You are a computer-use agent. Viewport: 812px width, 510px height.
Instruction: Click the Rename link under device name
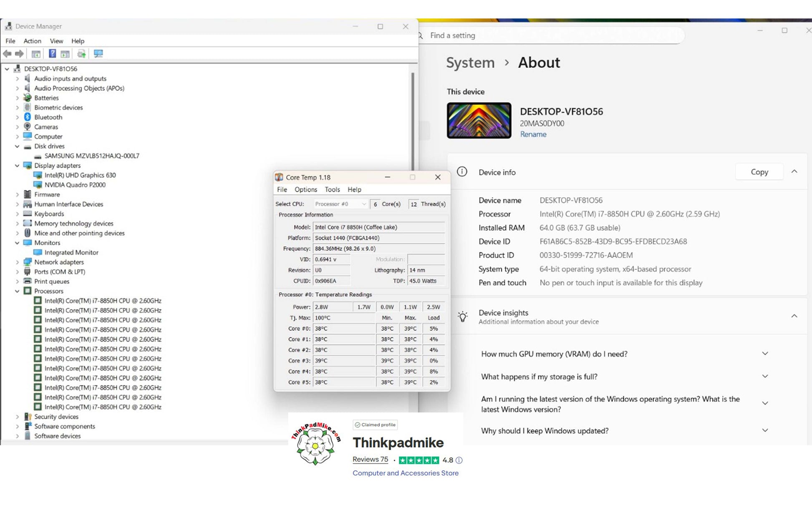point(533,134)
